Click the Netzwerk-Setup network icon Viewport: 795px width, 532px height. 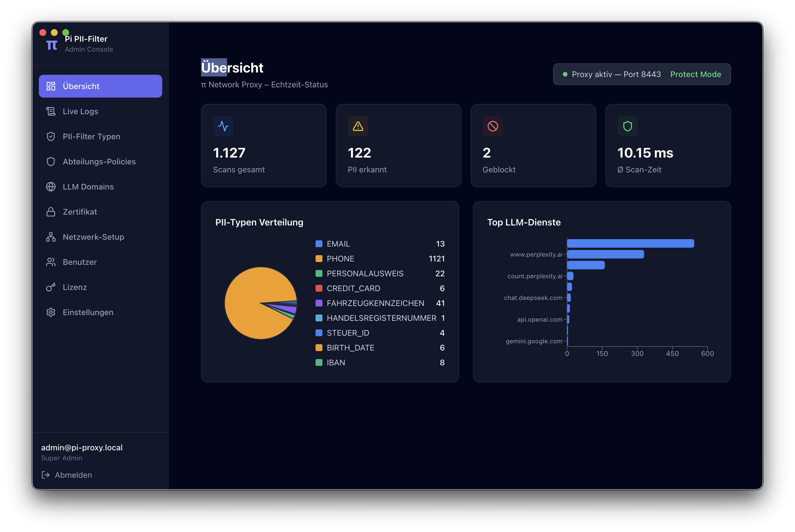51,237
